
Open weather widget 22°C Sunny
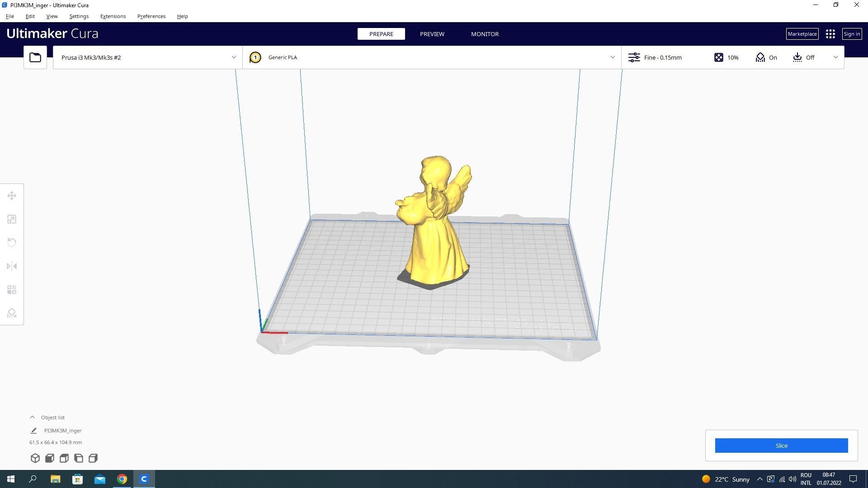(725, 479)
